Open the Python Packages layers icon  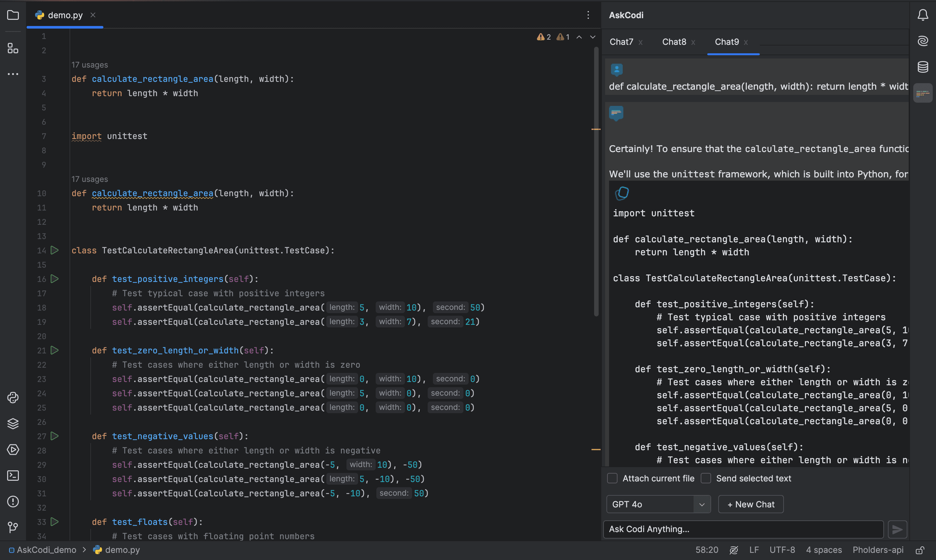coord(13,424)
